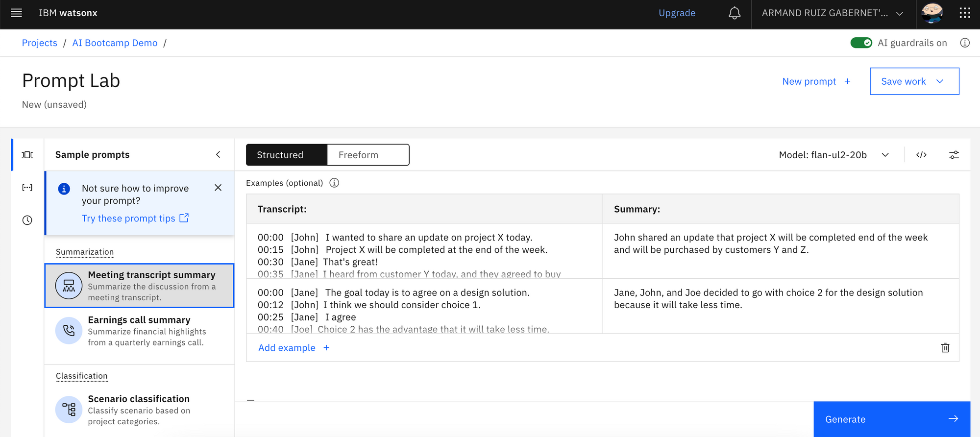The width and height of the screenshot is (980, 437).
Task: Toggle AI guardrails switch
Action: [861, 43]
